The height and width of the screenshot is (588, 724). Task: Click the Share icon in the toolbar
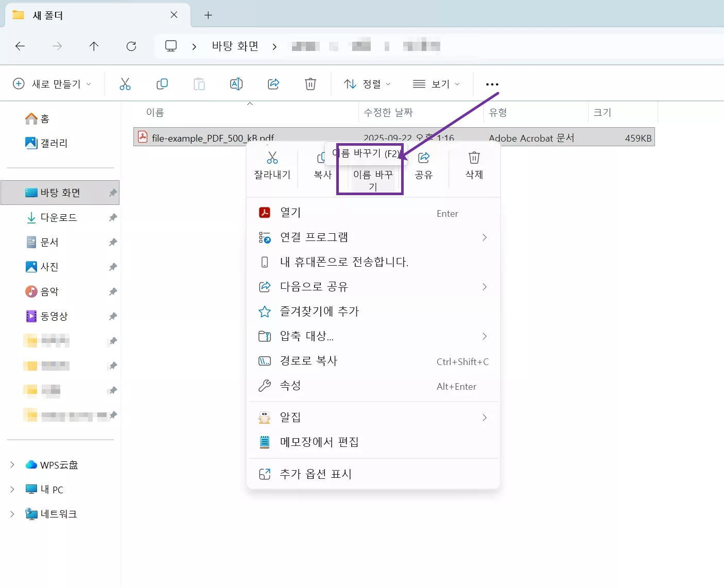(x=273, y=83)
